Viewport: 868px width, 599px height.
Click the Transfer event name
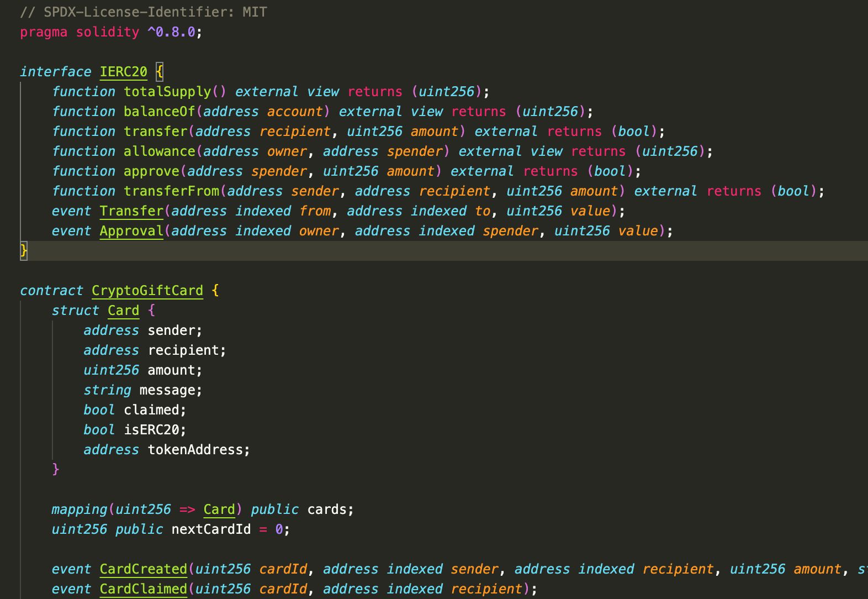pos(131,211)
